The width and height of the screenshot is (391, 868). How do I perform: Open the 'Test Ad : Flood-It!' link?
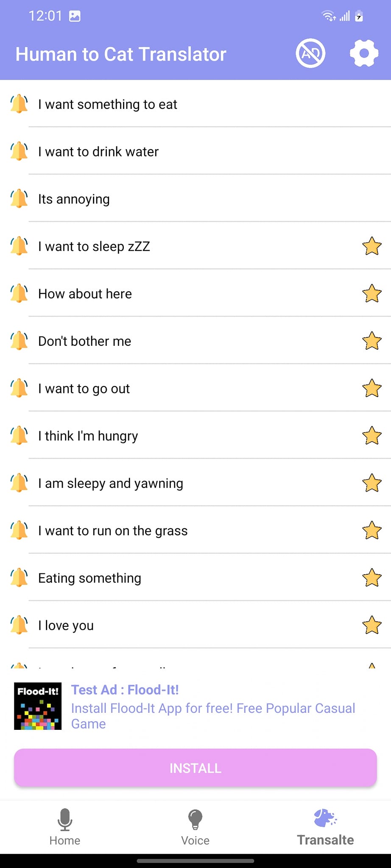coord(125,690)
